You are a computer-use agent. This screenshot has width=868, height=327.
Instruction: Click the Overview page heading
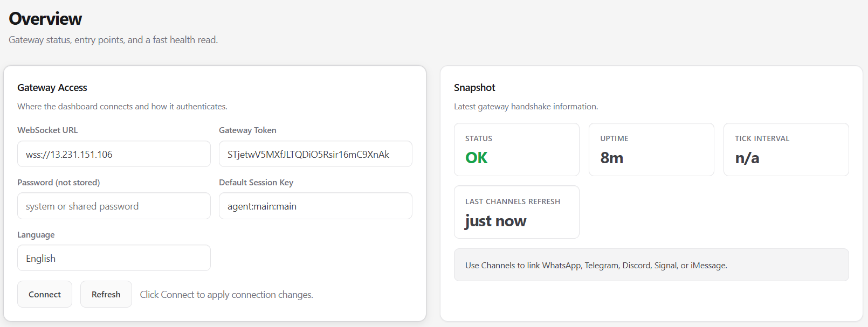click(x=45, y=19)
